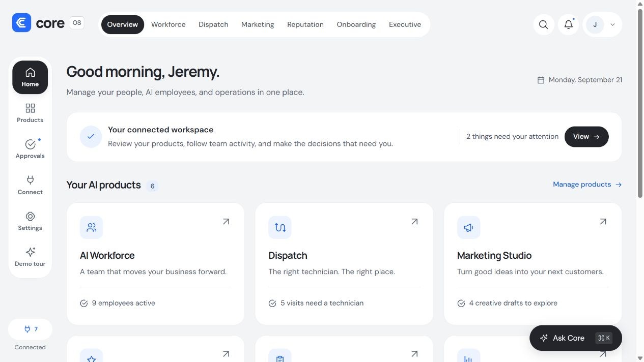
Task: Open Approvals in the sidebar
Action: pos(30,149)
